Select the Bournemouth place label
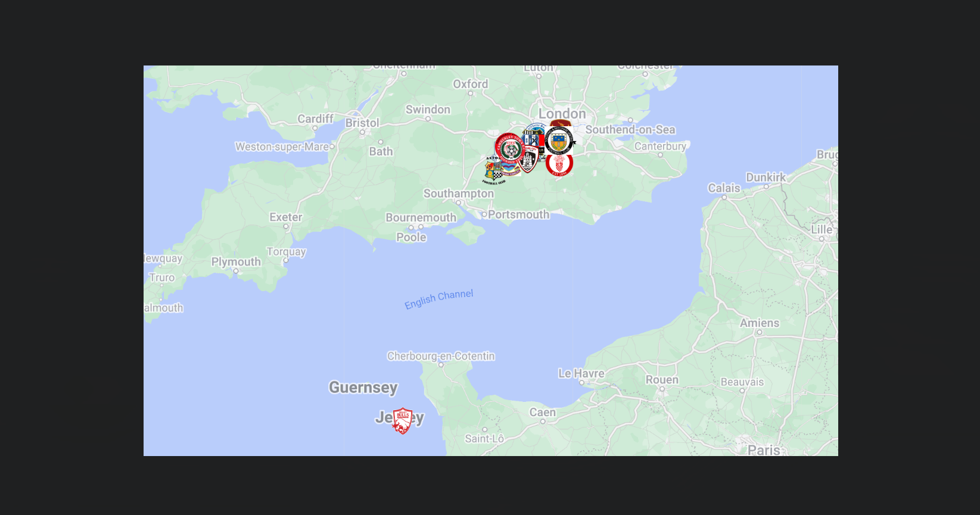Screen dimensions: 980x515 [x=421, y=217]
